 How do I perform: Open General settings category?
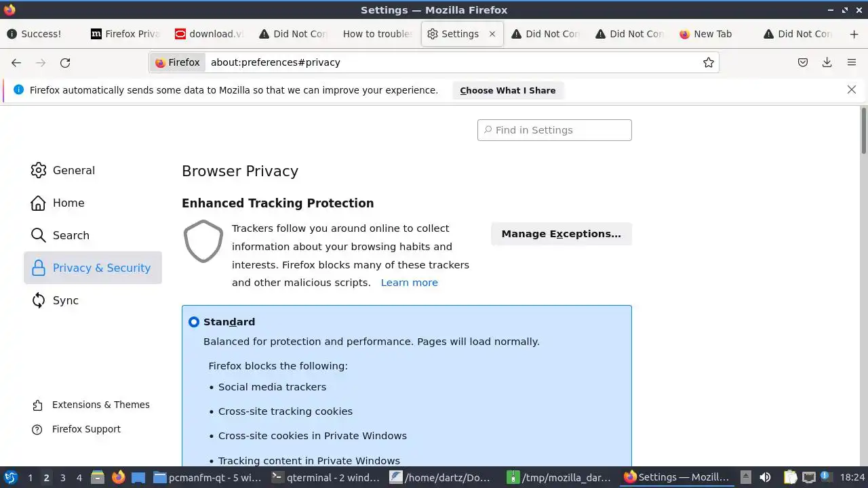coord(93,170)
